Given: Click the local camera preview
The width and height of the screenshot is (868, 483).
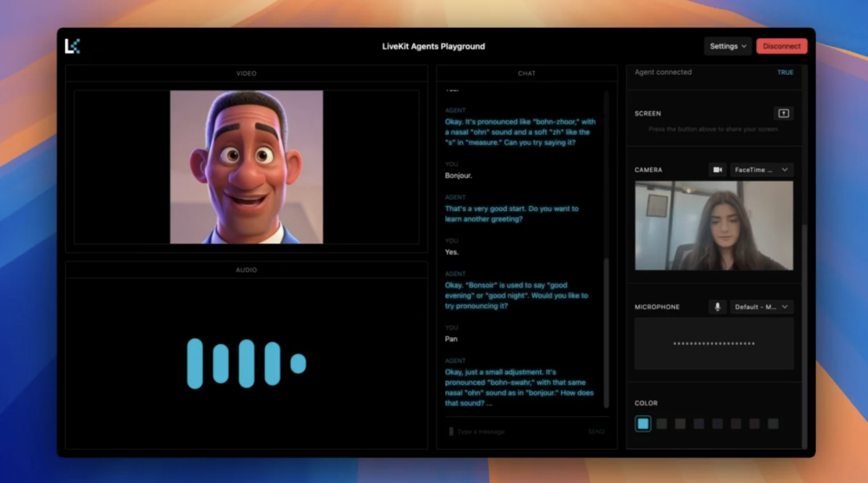Looking at the screenshot, I should [x=713, y=226].
